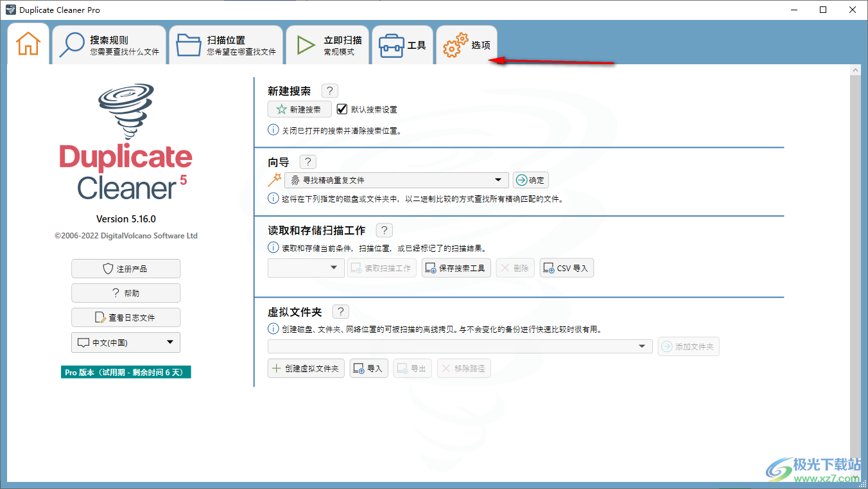Open the 搜索规则 search criteria tab
The width and height of the screenshot is (868, 489).
click(x=109, y=45)
